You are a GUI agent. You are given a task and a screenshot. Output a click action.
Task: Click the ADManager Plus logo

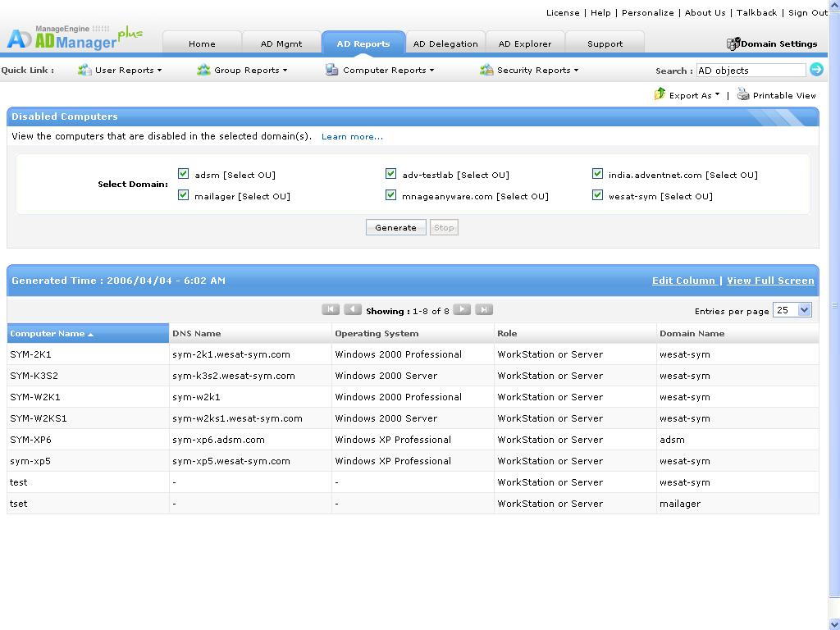pos(75,38)
